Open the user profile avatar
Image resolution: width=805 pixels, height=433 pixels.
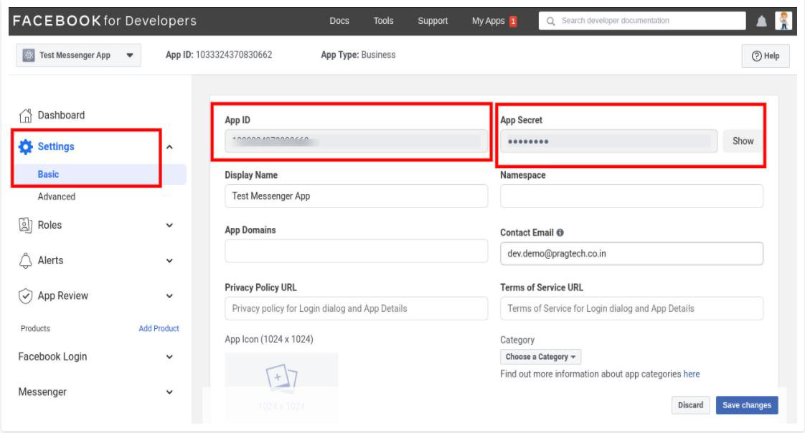783,21
